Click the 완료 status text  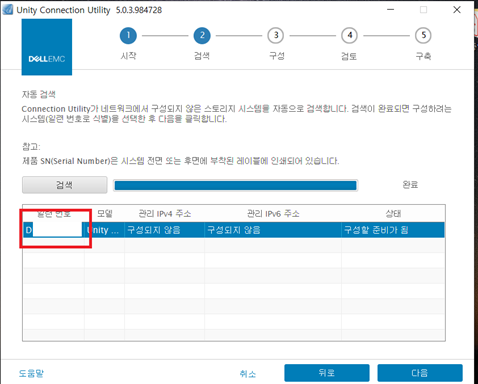pyautogui.click(x=410, y=185)
